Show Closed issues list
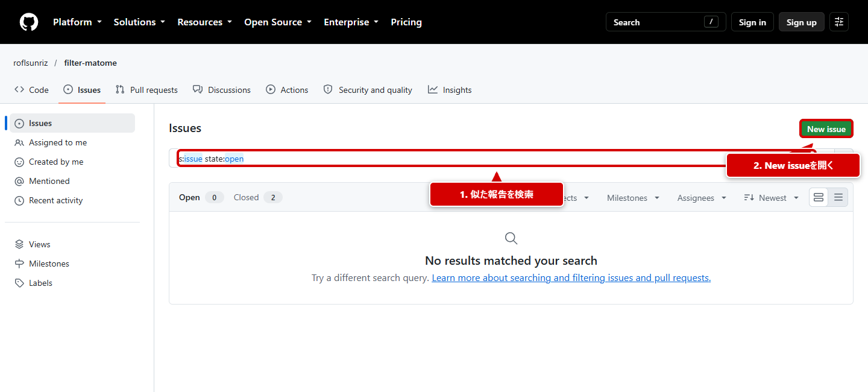 click(x=257, y=197)
